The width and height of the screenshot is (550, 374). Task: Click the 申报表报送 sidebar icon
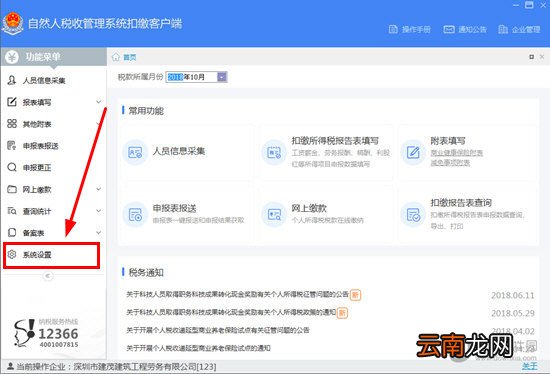[12, 145]
